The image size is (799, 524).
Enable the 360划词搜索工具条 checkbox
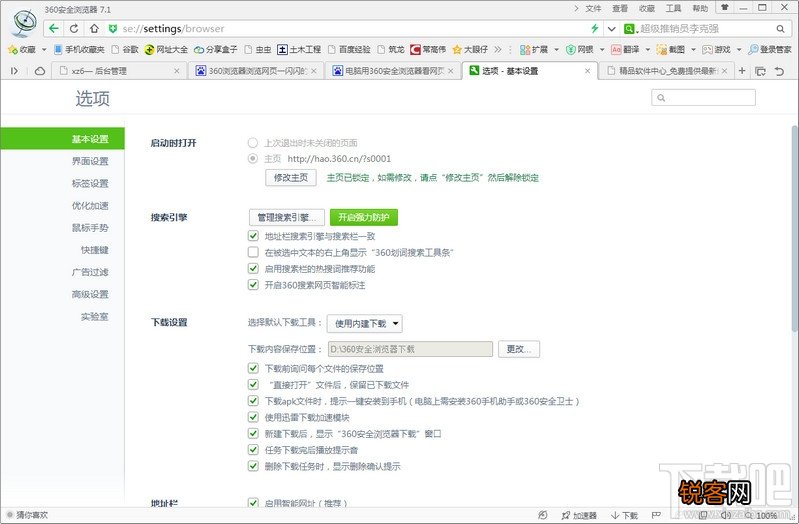(x=253, y=252)
